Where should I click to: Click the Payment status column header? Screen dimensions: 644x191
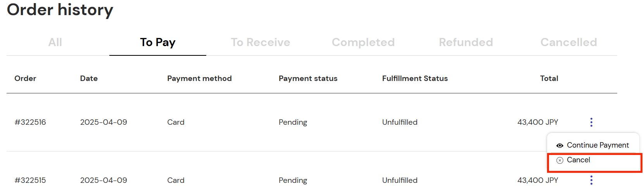click(308, 78)
